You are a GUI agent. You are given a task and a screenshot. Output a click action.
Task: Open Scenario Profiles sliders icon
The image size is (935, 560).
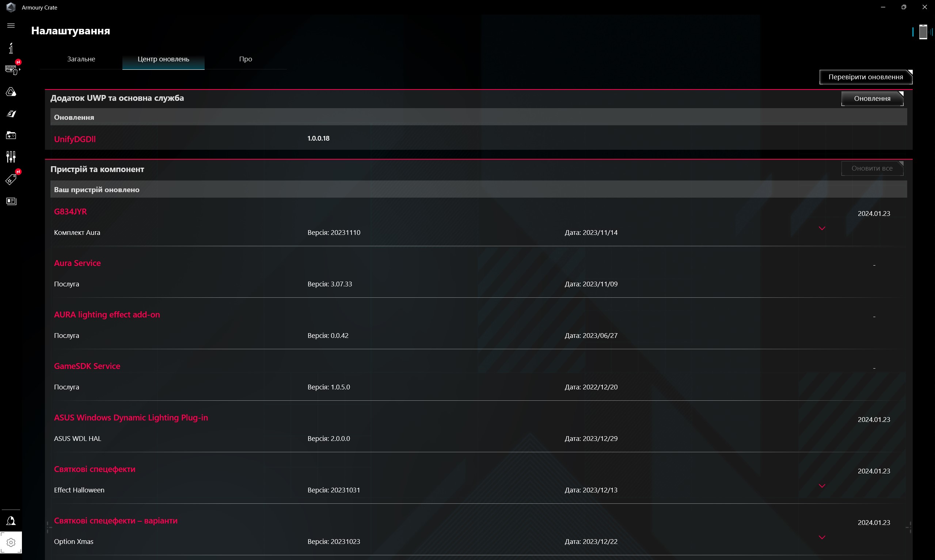point(11,157)
